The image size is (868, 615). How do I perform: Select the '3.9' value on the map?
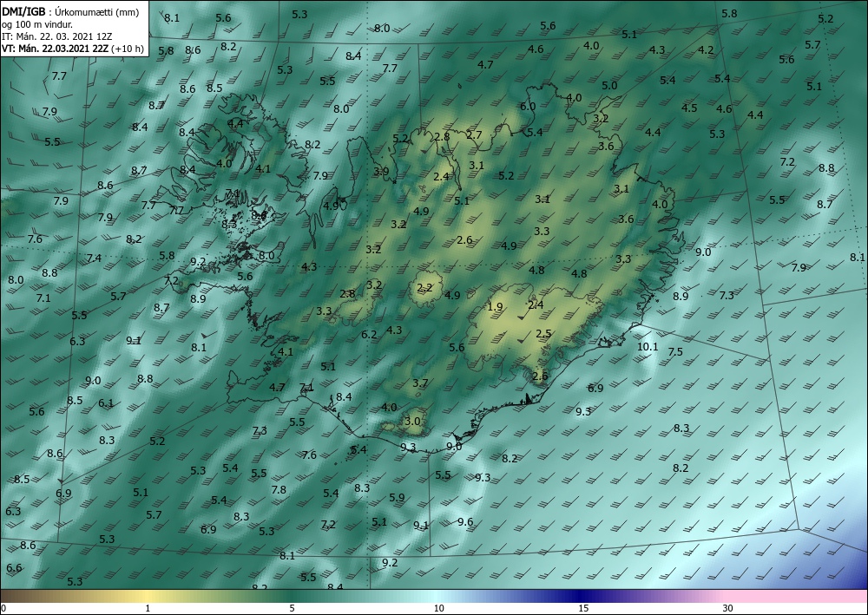point(381,172)
